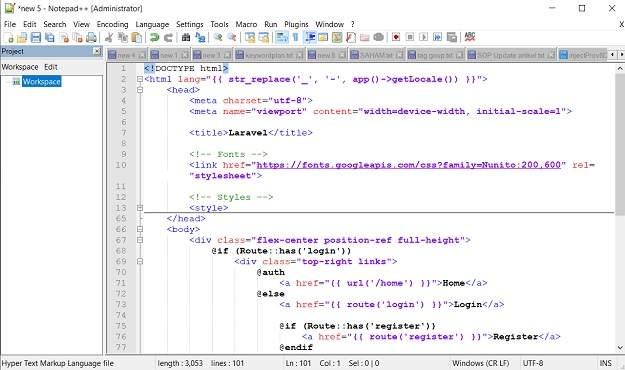Click the Save Recorded Macro icon

pos(452,37)
